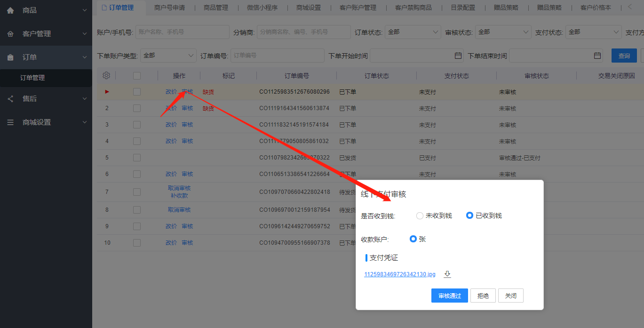
Task: Click the 关闭 button in dialog
Action: coord(511,296)
